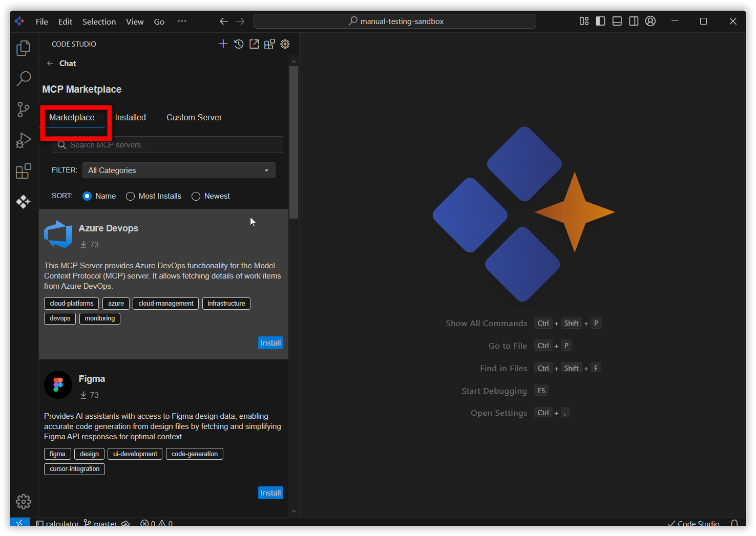
Task: Open Code Studio in new window icon
Action: coord(254,44)
